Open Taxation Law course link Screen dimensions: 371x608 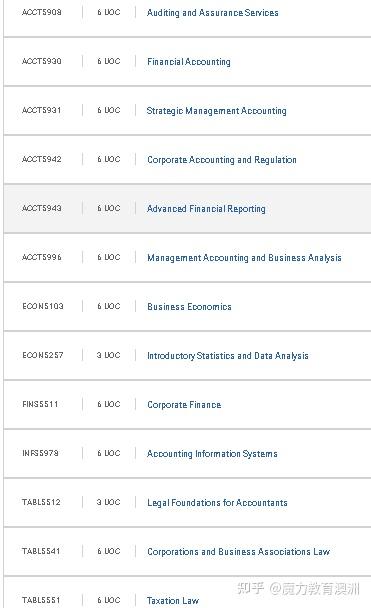173,601
